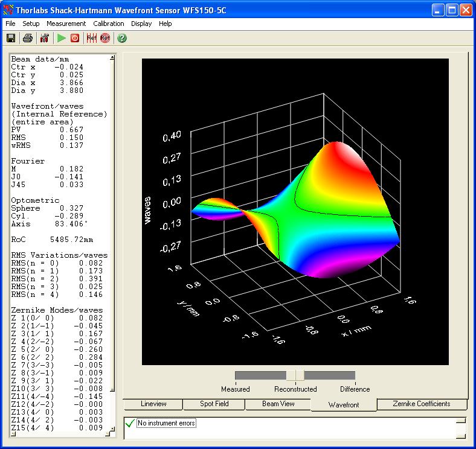
Task: Switch to the Zernike Coefficients tab
Action: pos(422,404)
